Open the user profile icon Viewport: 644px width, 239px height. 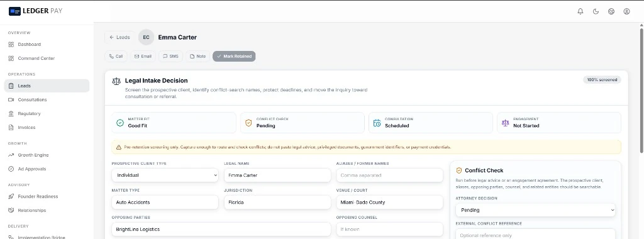point(627,11)
